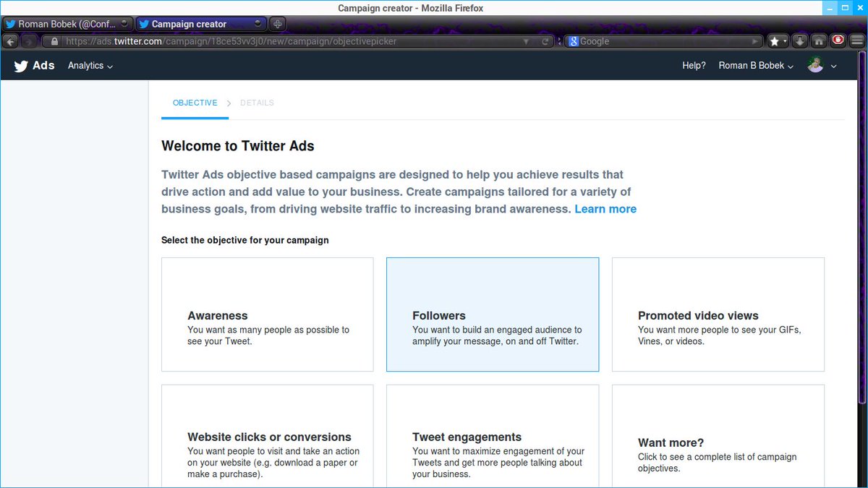Screen dimensions: 868x488
Task: Expand the Analytics dropdown
Action: [x=89, y=66]
